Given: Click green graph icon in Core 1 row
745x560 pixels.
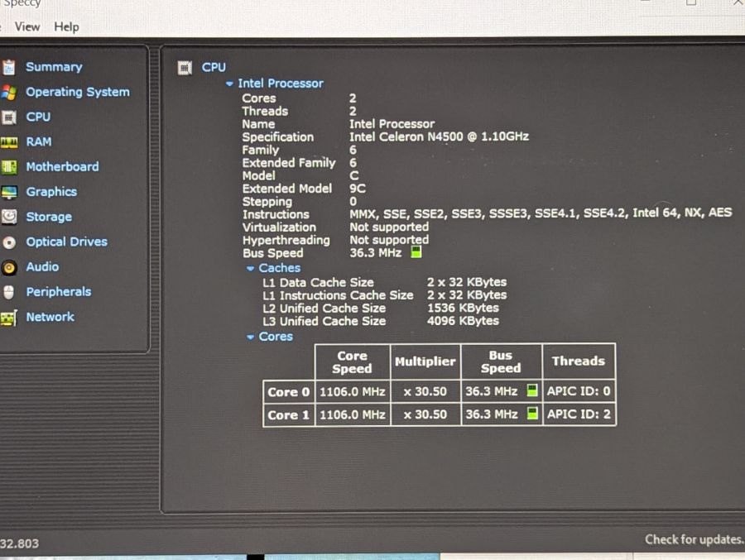Looking at the screenshot, I should pyautogui.click(x=532, y=414).
